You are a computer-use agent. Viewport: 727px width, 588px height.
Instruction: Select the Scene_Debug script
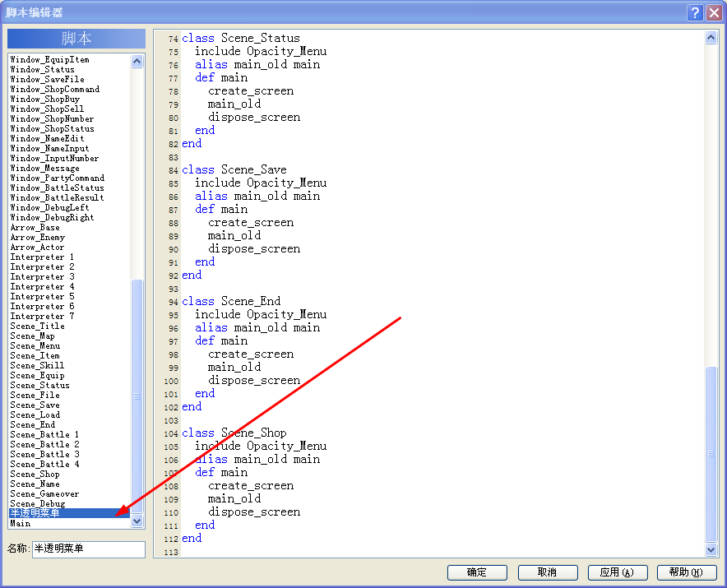tap(70, 503)
